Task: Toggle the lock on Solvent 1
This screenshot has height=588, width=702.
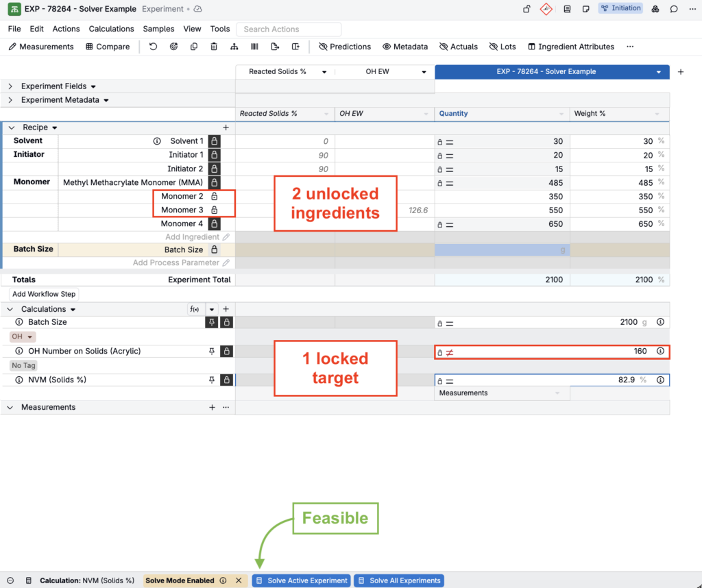Action: coord(215,141)
